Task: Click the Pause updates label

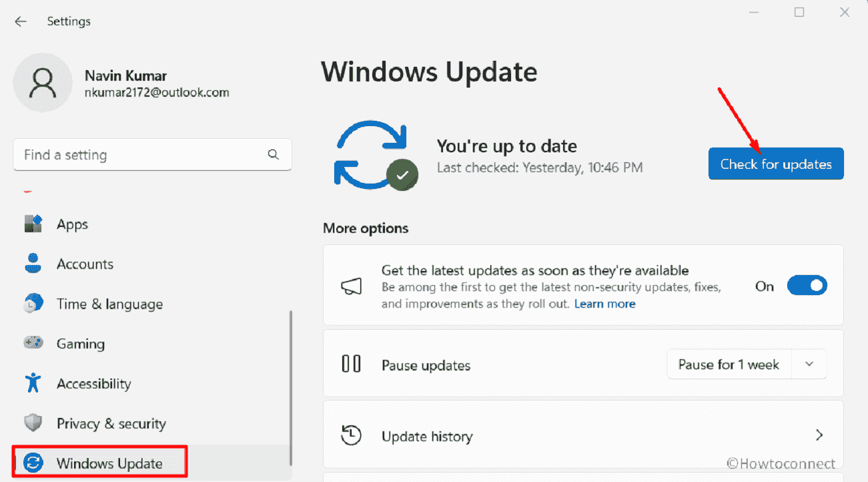Action: (426, 365)
